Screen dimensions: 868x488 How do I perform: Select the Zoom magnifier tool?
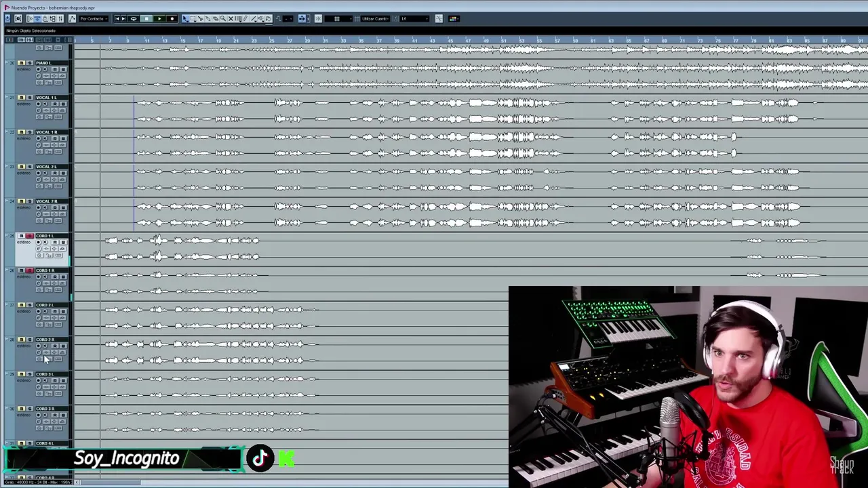tap(223, 19)
